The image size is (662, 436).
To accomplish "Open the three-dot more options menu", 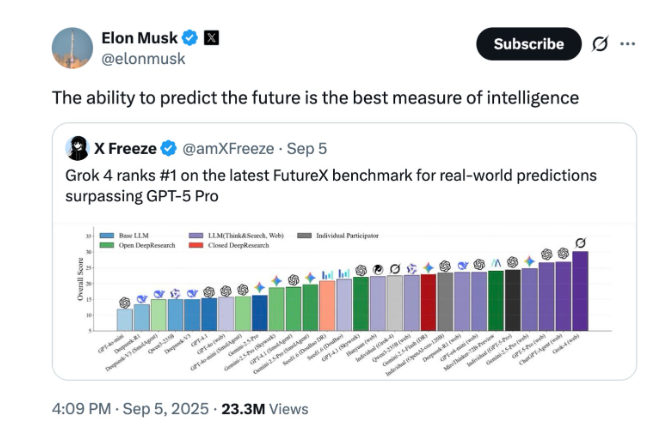I will point(628,44).
